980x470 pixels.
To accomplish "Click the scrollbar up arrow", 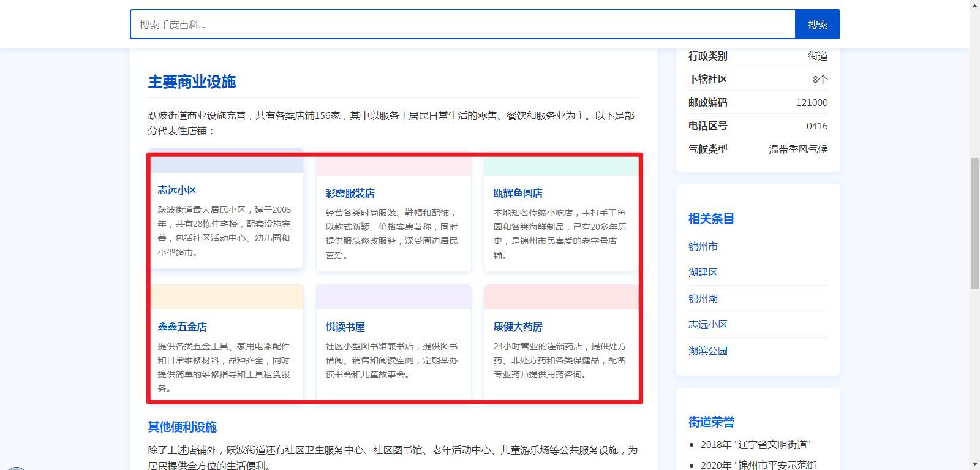I will tap(974, 5).
